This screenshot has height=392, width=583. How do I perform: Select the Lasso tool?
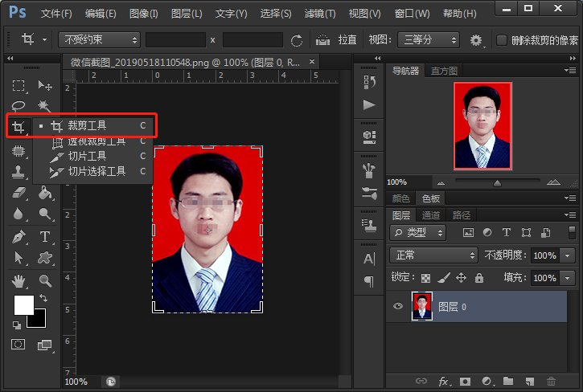click(x=18, y=106)
